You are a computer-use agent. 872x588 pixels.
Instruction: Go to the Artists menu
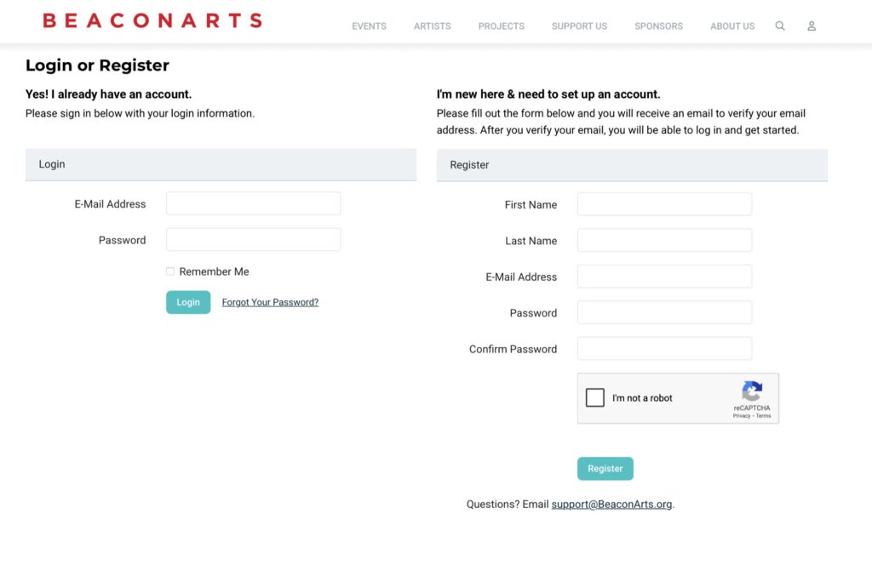coord(433,26)
